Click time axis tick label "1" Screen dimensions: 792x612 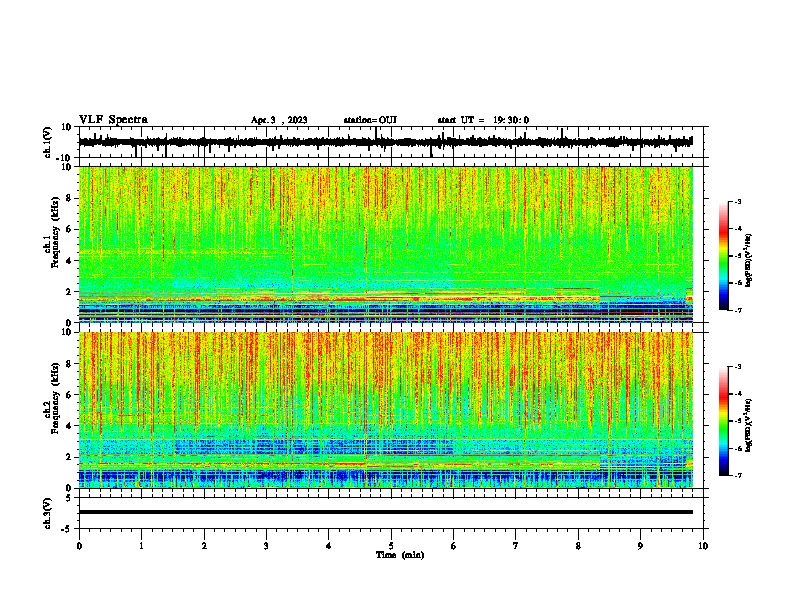pos(141,546)
